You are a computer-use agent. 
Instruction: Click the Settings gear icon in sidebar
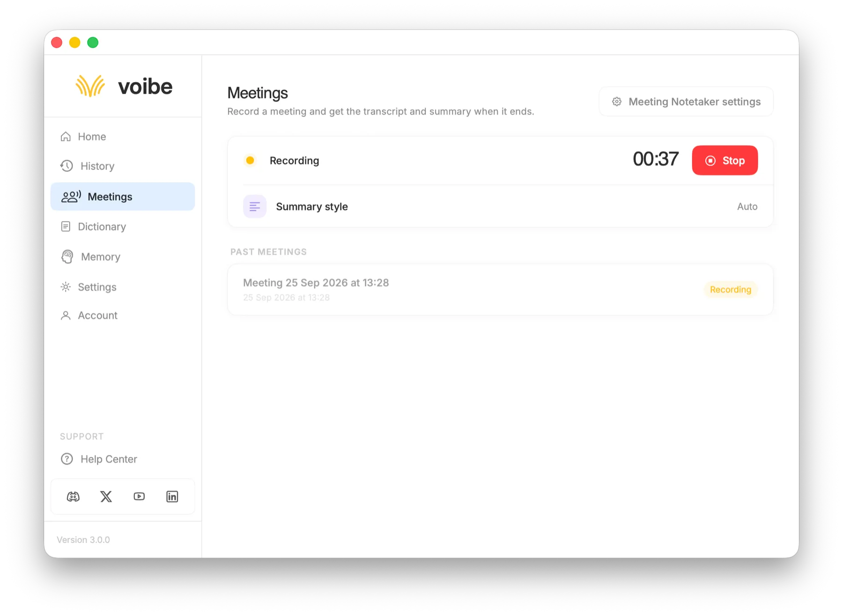click(66, 287)
